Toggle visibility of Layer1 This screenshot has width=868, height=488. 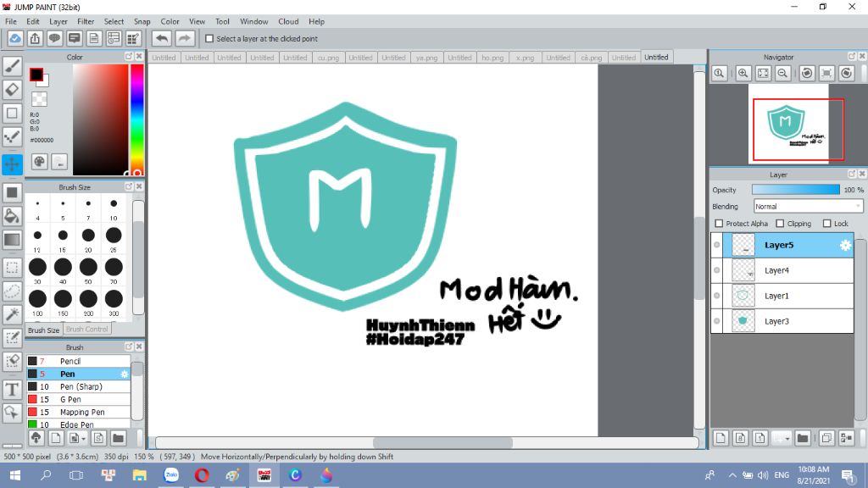(717, 296)
